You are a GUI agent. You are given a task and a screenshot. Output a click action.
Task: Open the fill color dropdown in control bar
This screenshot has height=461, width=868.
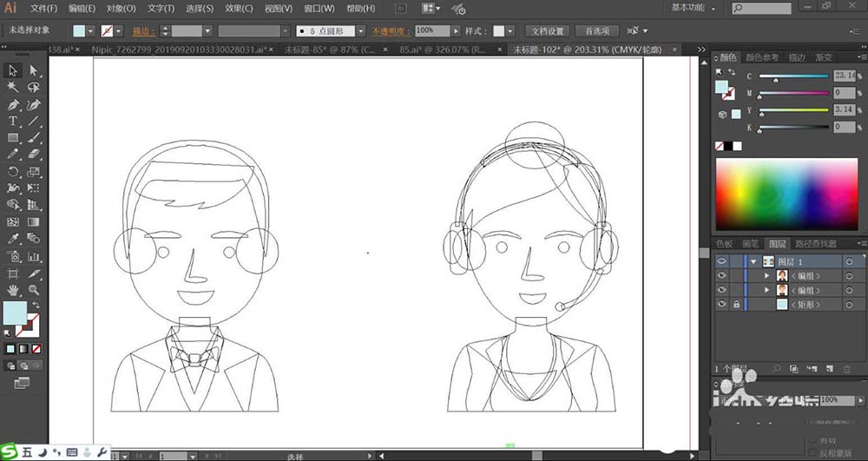[x=91, y=31]
